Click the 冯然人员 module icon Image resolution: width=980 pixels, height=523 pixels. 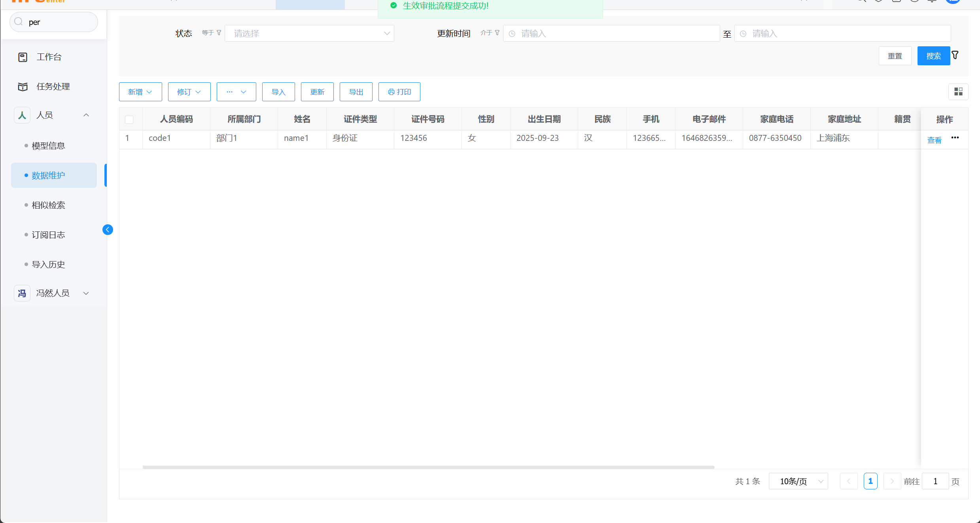22,293
